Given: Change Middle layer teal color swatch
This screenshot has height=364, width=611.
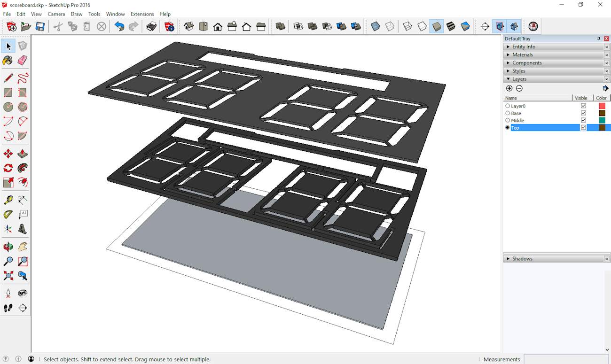Looking at the screenshot, I should pyautogui.click(x=602, y=120).
